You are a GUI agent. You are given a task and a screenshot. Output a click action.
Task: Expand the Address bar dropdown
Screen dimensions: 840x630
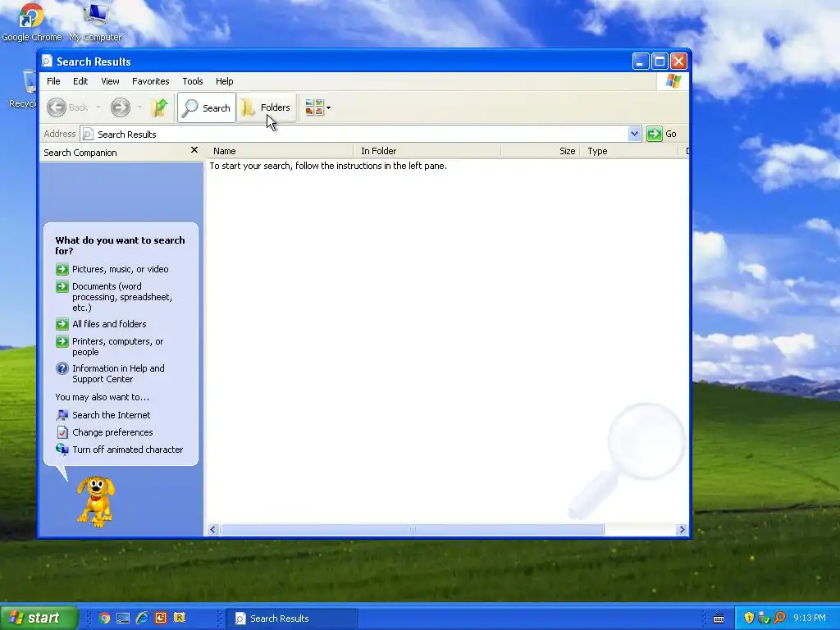pos(634,134)
